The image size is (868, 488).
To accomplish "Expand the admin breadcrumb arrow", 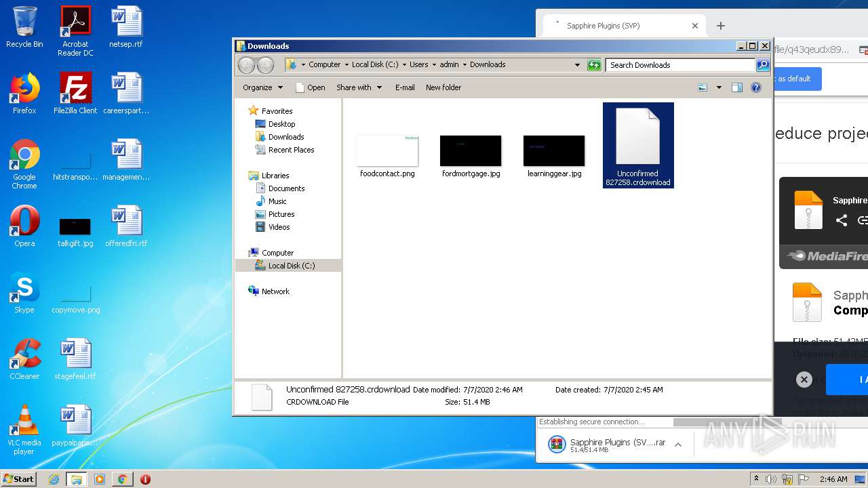I will [465, 65].
